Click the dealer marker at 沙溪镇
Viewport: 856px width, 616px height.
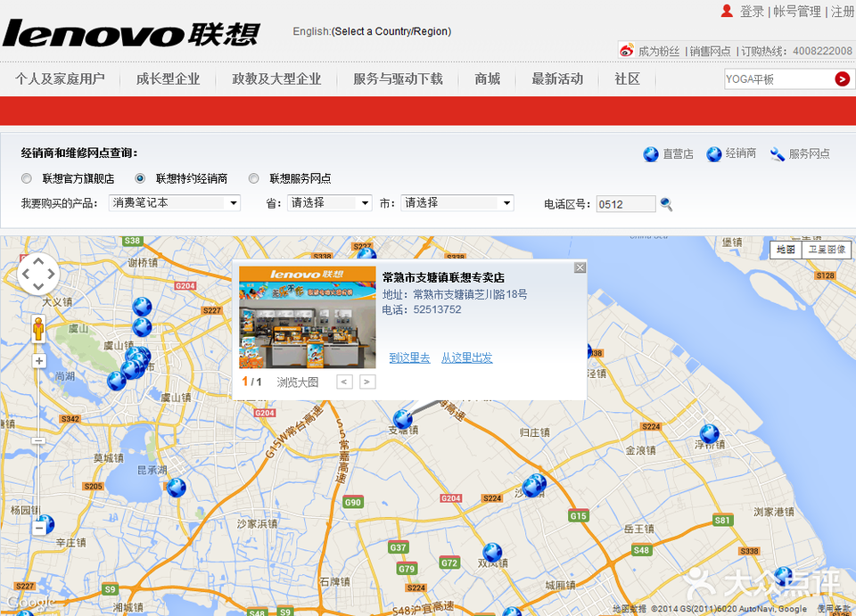[x=533, y=485]
